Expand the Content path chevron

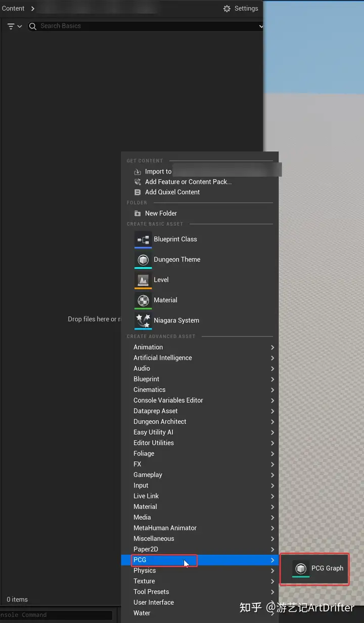pyautogui.click(x=33, y=9)
